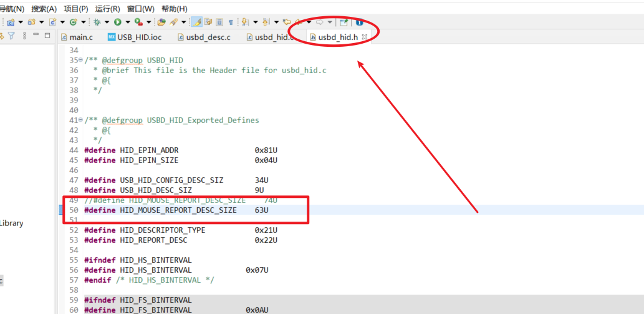
Task: Click the blue information icon
Action: 359,22
